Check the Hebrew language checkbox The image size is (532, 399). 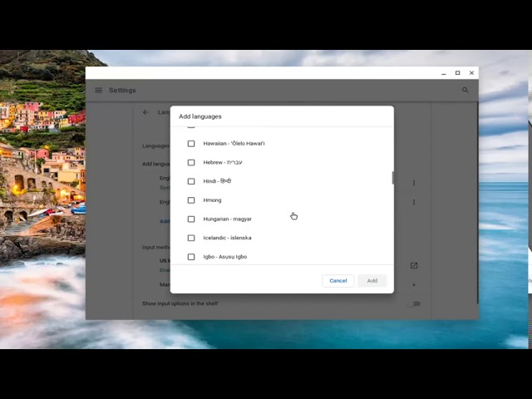tap(191, 163)
